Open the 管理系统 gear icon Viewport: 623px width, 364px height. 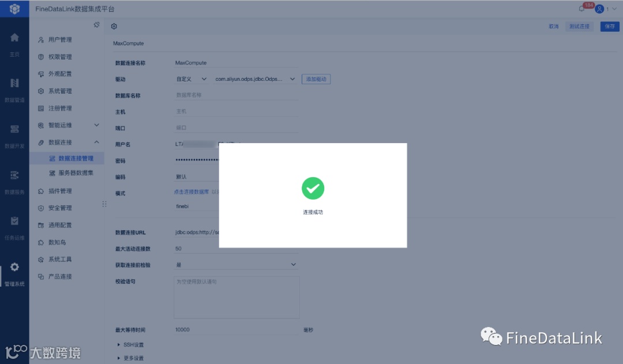click(x=14, y=267)
